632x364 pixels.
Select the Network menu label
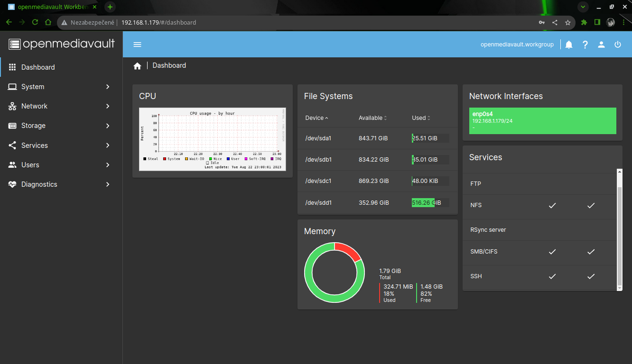tap(34, 106)
